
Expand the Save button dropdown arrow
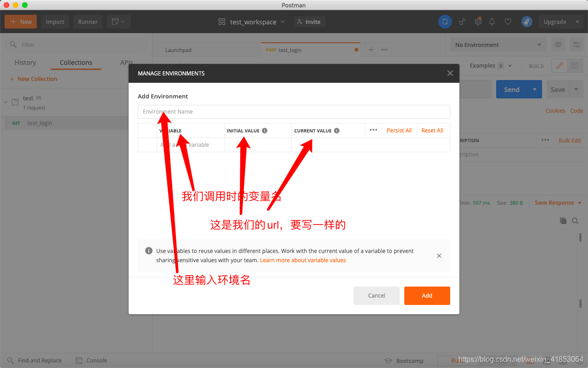[576, 89]
